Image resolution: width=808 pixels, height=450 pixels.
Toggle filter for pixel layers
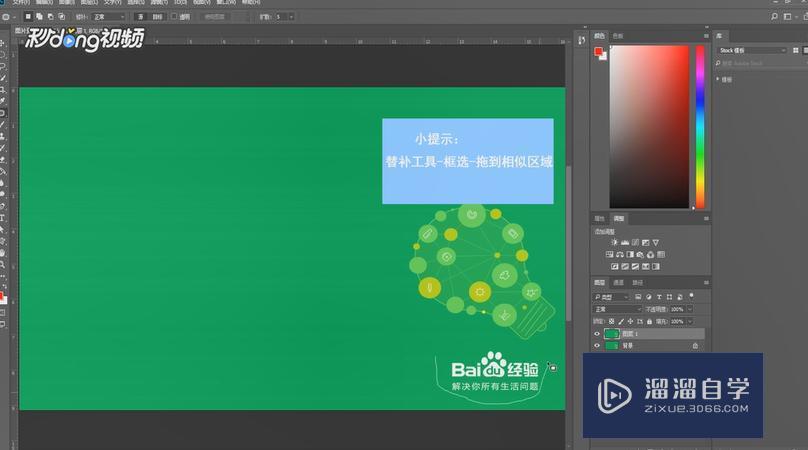638,297
